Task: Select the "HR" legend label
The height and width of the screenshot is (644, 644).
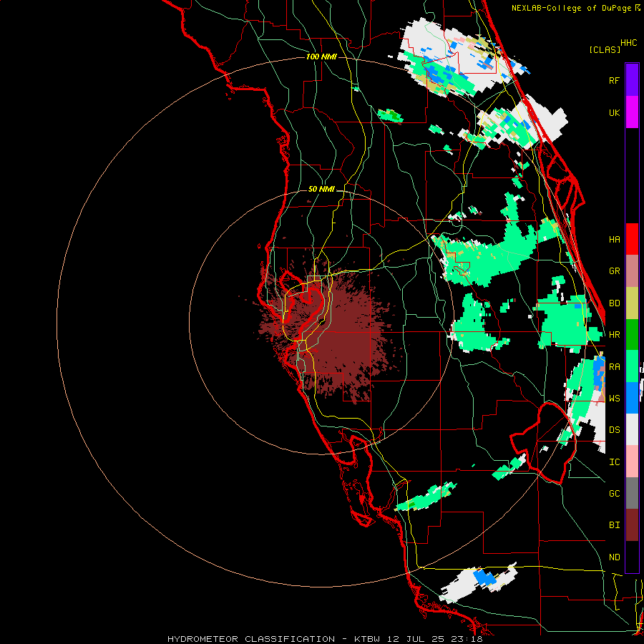Action: coord(614,335)
